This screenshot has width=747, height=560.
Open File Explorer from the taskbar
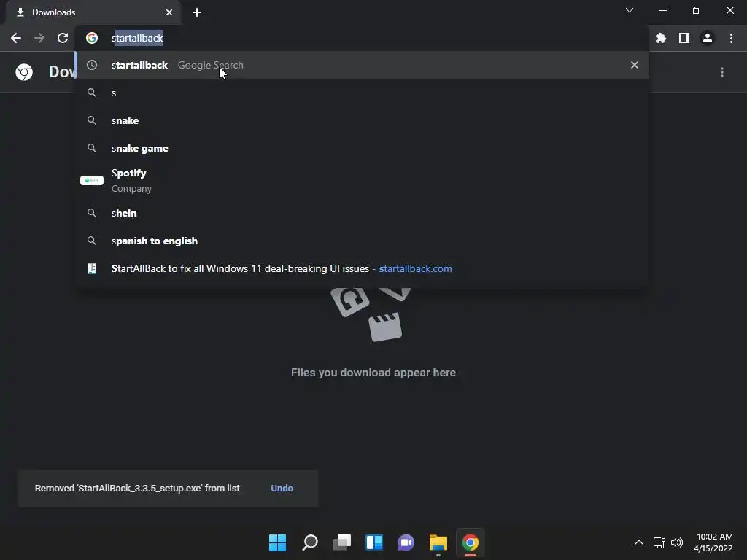[438, 542]
